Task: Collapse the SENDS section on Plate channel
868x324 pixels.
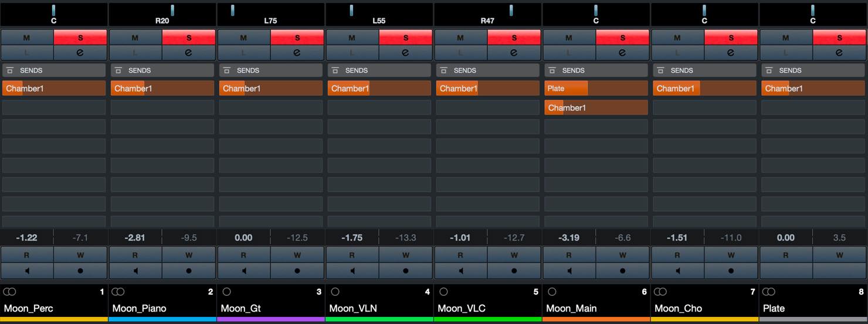Action: pos(813,70)
